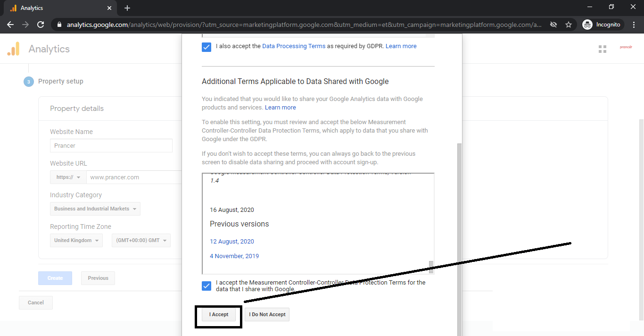Bookmark page with the star icon
Screen dimensions: 644x336
tap(569, 25)
